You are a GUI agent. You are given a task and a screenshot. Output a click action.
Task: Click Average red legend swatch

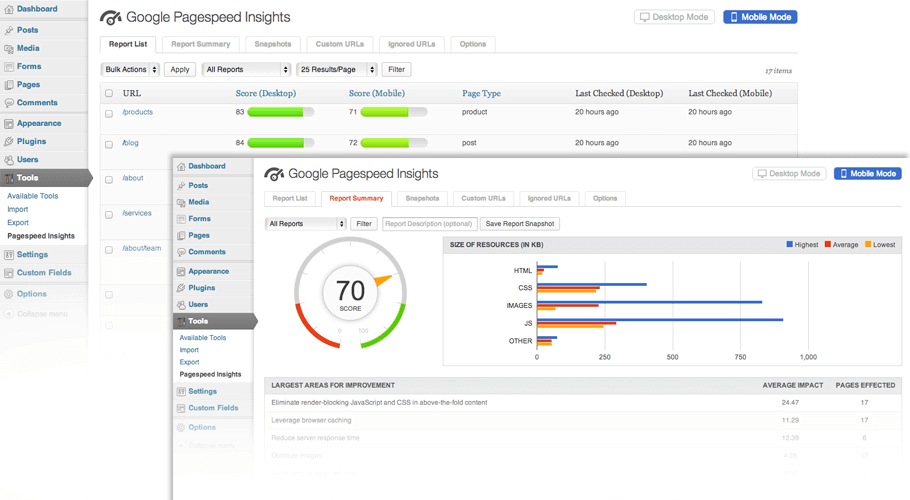click(828, 244)
